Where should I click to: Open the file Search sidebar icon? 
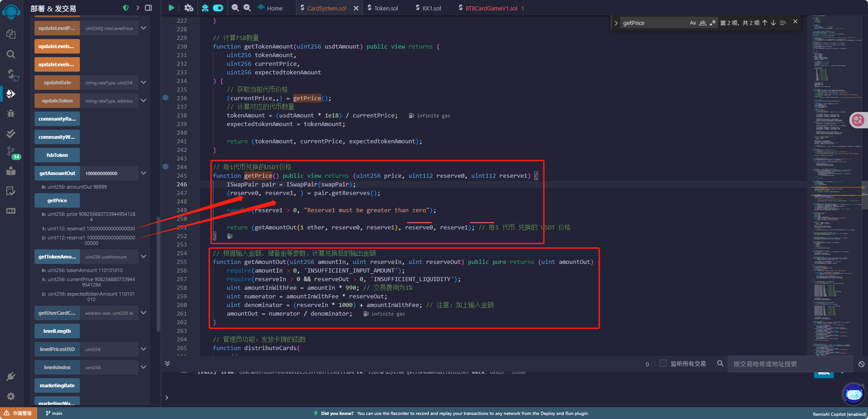[11, 54]
